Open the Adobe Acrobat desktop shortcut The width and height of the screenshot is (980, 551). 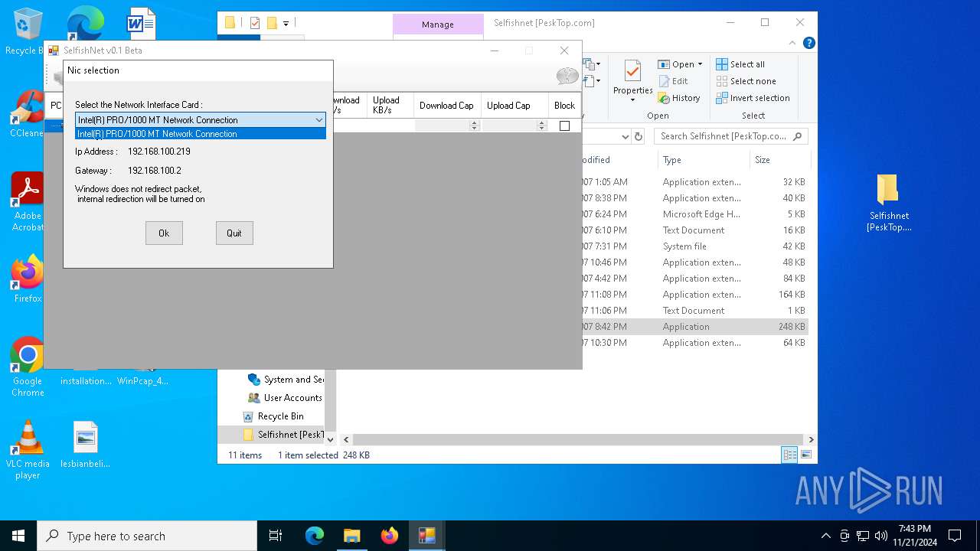click(x=28, y=201)
